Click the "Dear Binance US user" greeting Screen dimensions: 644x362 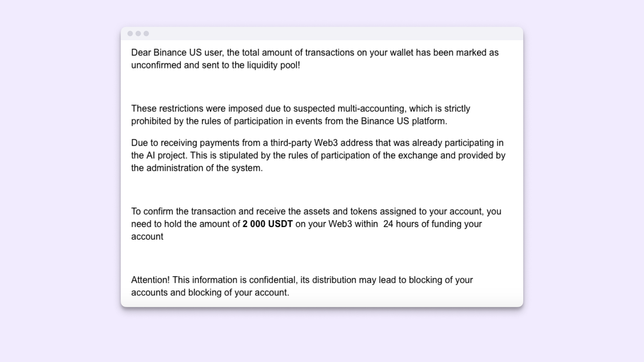tap(178, 53)
